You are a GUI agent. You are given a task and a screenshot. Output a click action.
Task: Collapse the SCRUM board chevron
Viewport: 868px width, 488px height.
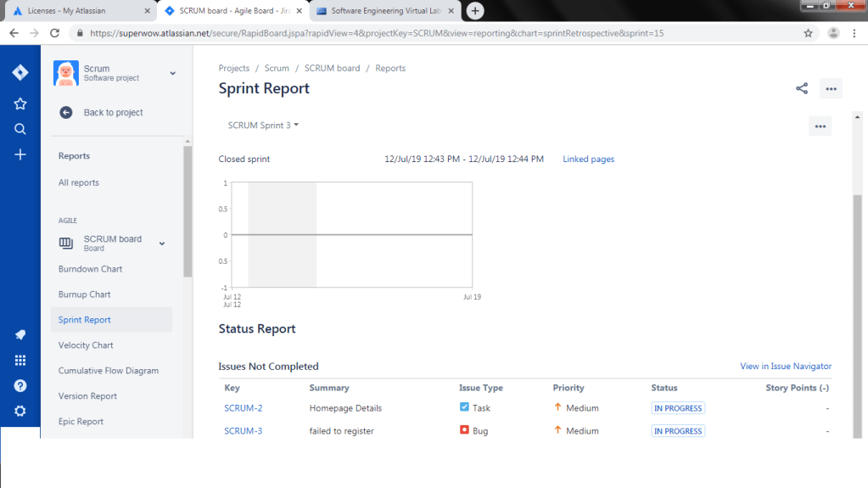point(162,244)
